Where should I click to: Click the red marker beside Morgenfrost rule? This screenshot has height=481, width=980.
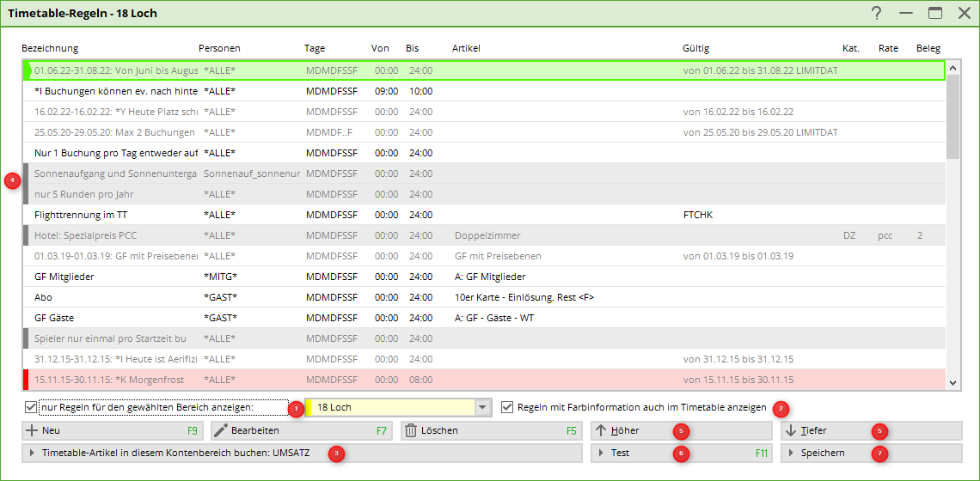point(26,380)
